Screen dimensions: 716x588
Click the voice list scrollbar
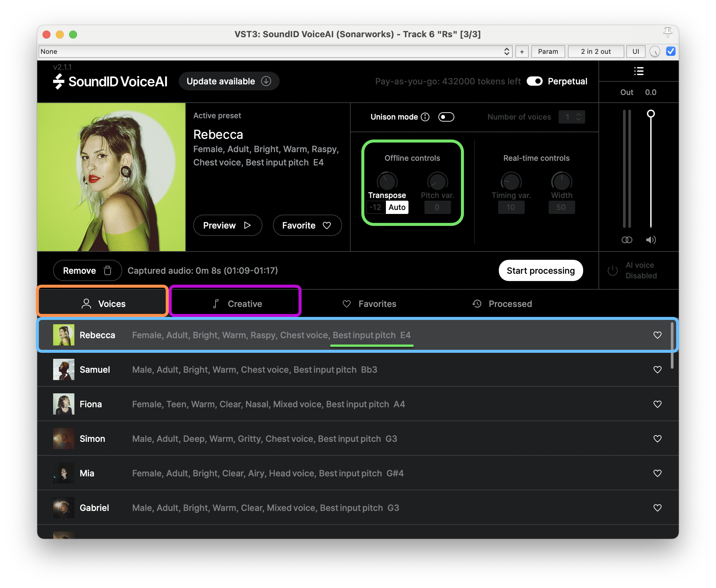[671, 345]
